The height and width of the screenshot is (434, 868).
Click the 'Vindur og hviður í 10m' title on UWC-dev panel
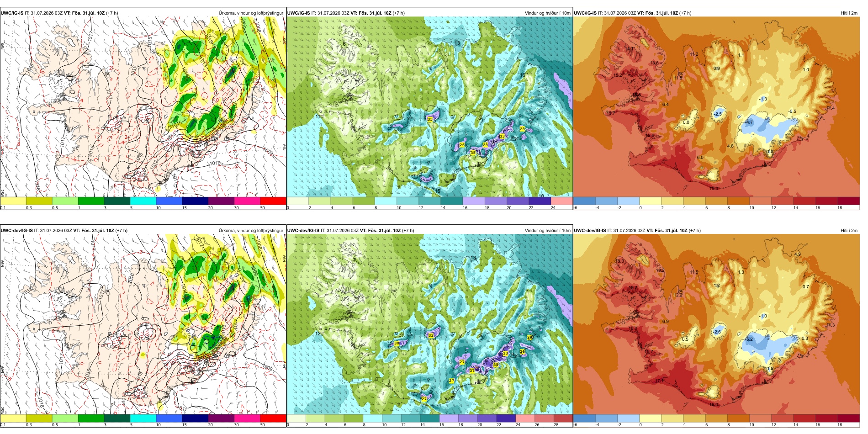pos(547,231)
